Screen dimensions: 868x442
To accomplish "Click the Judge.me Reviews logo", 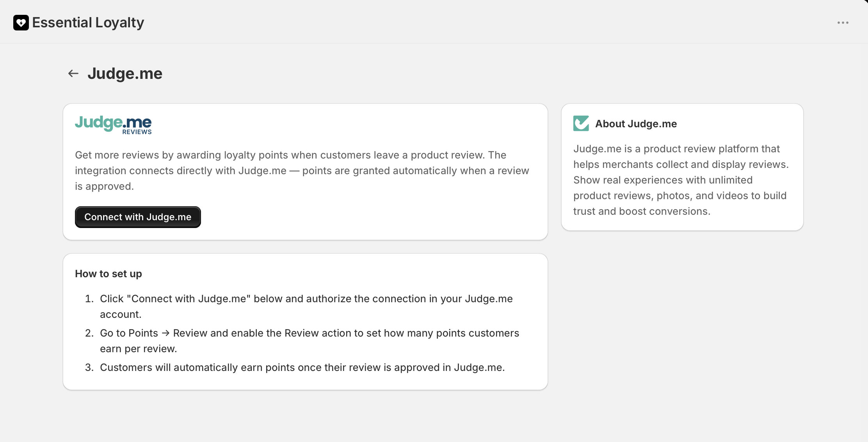I will coord(113,125).
